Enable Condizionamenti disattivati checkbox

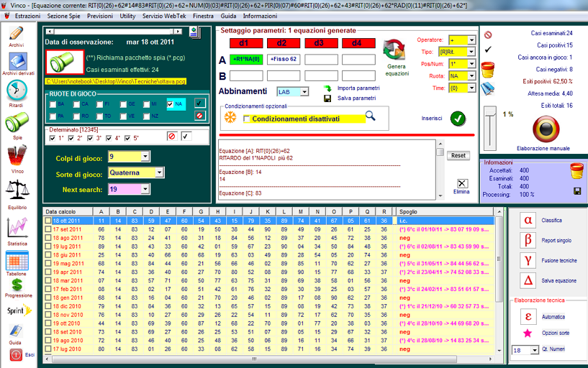click(x=246, y=119)
